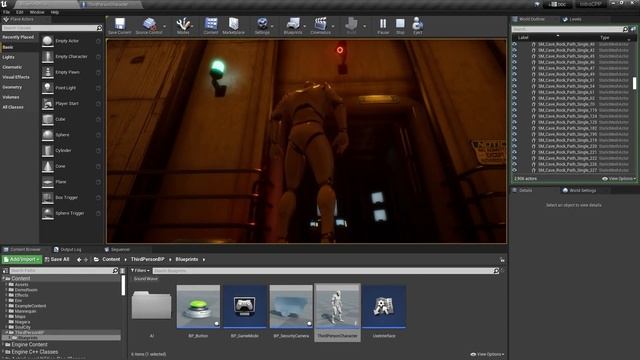Open the Cinematics dropdown arrow
The width and height of the screenshot is (640, 360).
[333, 27]
